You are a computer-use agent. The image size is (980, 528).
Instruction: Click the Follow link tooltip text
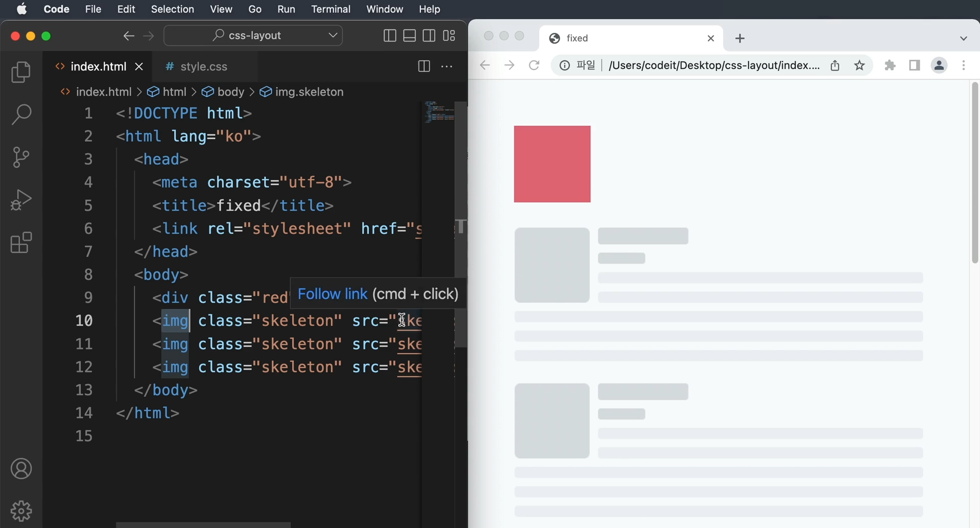[x=332, y=294]
